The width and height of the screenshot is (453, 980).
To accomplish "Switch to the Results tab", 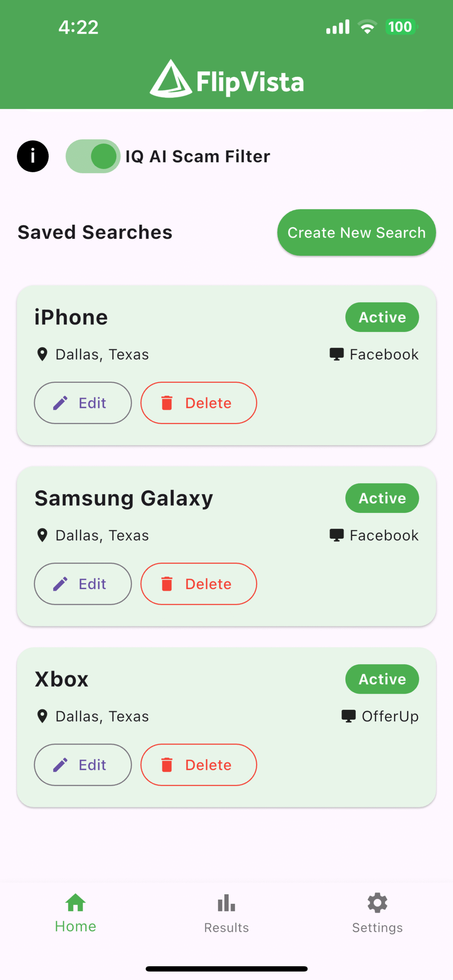I will click(x=226, y=913).
